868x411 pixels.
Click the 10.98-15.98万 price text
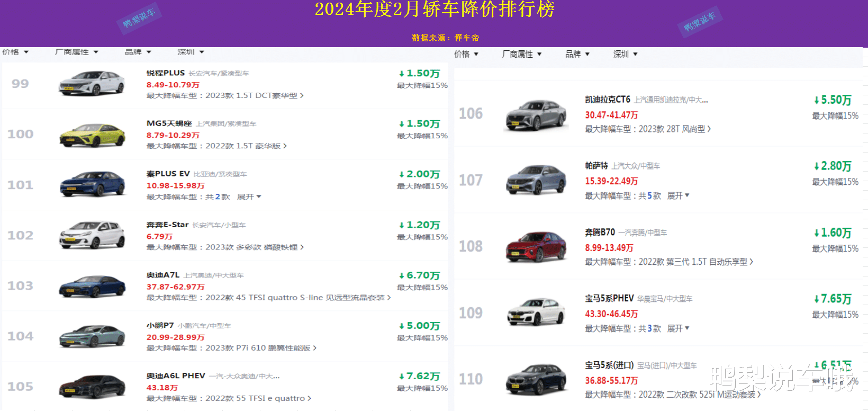click(x=176, y=185)
